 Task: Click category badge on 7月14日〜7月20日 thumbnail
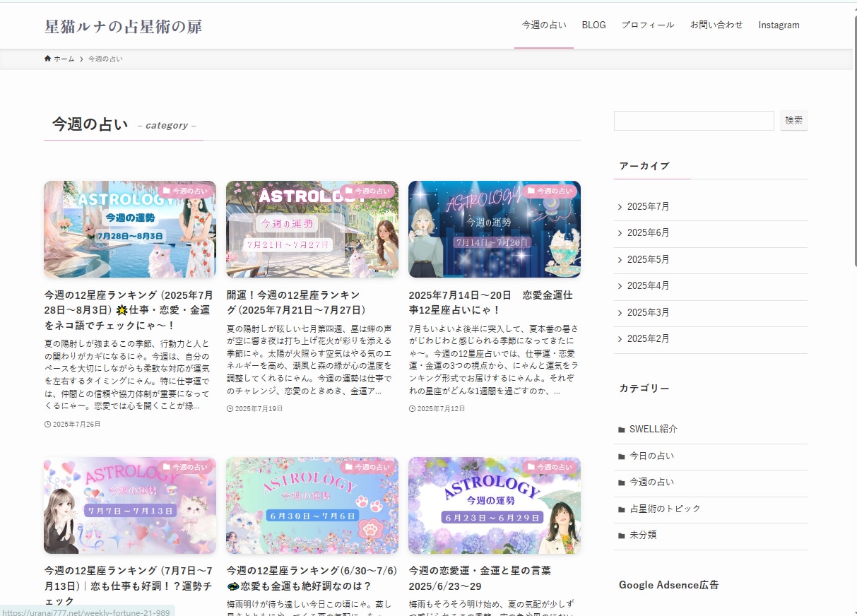click(x=550, y=191)
